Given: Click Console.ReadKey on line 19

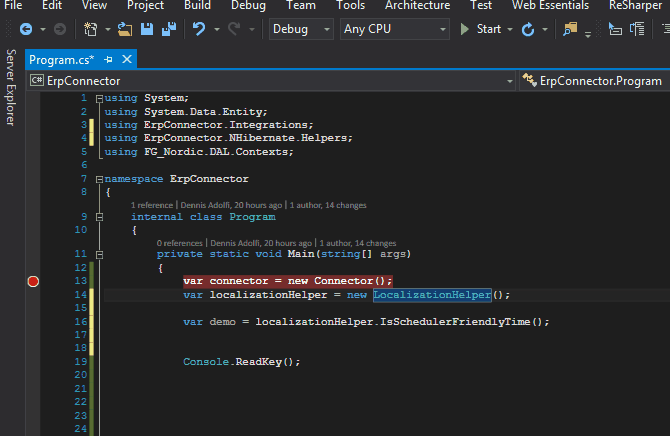Looking at the screenshot, I should pyautogui.click(x=241, y=362).
